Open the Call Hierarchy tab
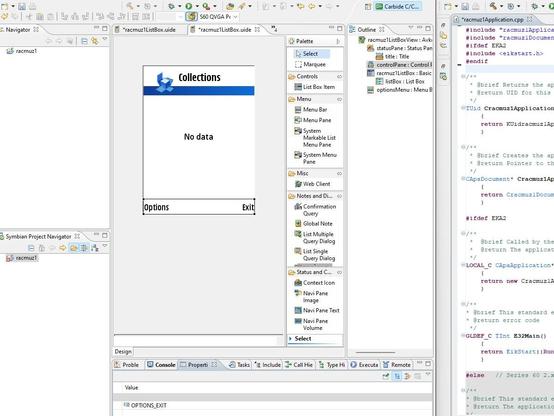Image resolution: width=554 pixels, height=416 pixels. click(x=299, y=365)
